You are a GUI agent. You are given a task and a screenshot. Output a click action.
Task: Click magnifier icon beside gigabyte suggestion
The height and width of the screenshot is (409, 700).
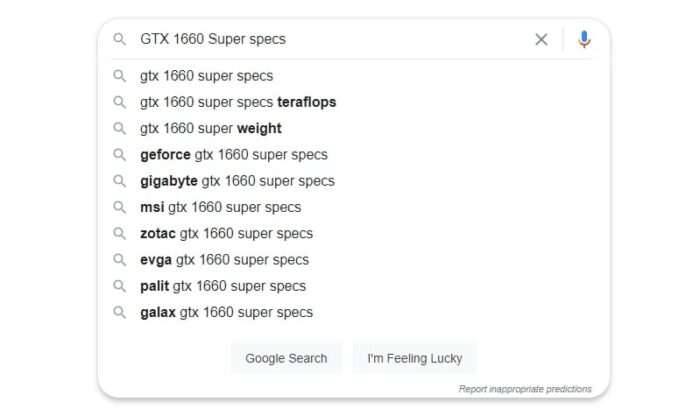pyautogui.click(x=119, y=181)
